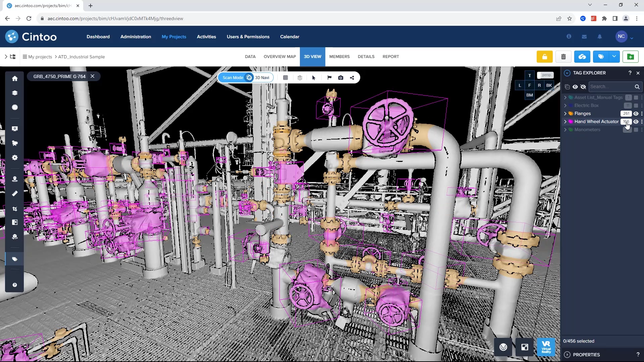This screenshot has height=362, width=644.
Task: Select the crop tool in sidebar
Action: pos(15,208)
